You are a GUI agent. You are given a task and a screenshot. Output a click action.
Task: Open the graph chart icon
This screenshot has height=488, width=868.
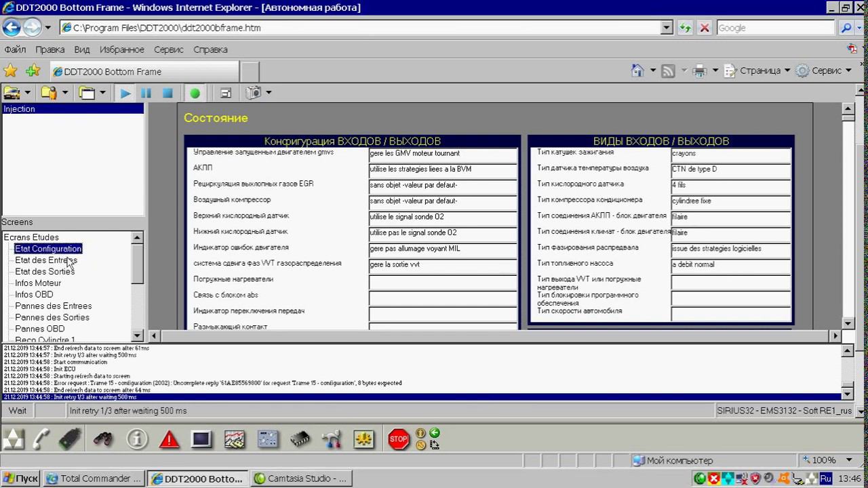click(235, 439)
